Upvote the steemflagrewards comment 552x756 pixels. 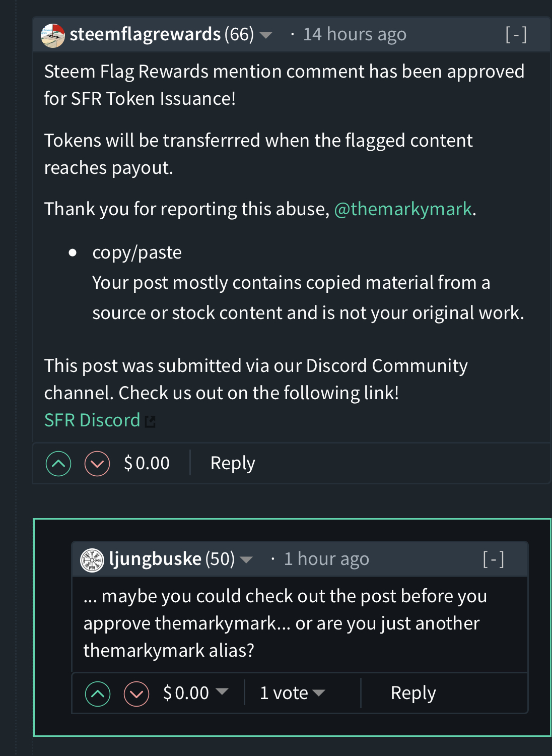(x=58, y=464)
